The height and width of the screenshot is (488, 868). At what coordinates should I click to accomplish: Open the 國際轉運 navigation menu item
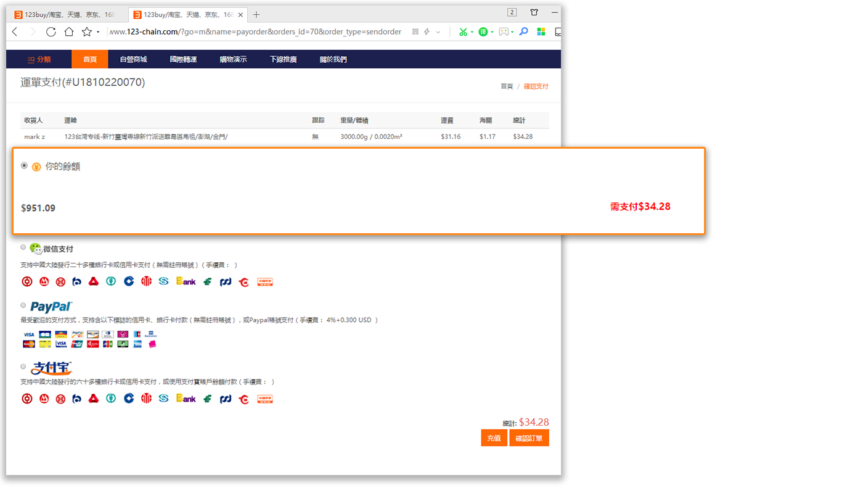click(x=183, y=59)
